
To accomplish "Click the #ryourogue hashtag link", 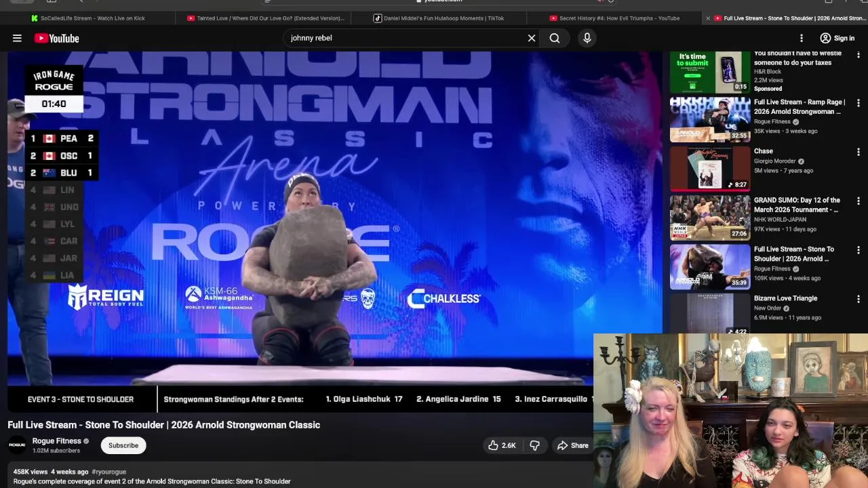I will [x=108, y=472].
